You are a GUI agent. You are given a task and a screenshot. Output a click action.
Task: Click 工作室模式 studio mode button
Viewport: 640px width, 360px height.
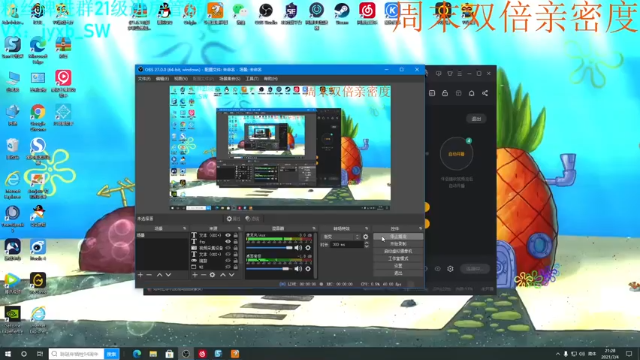(398, 259)
